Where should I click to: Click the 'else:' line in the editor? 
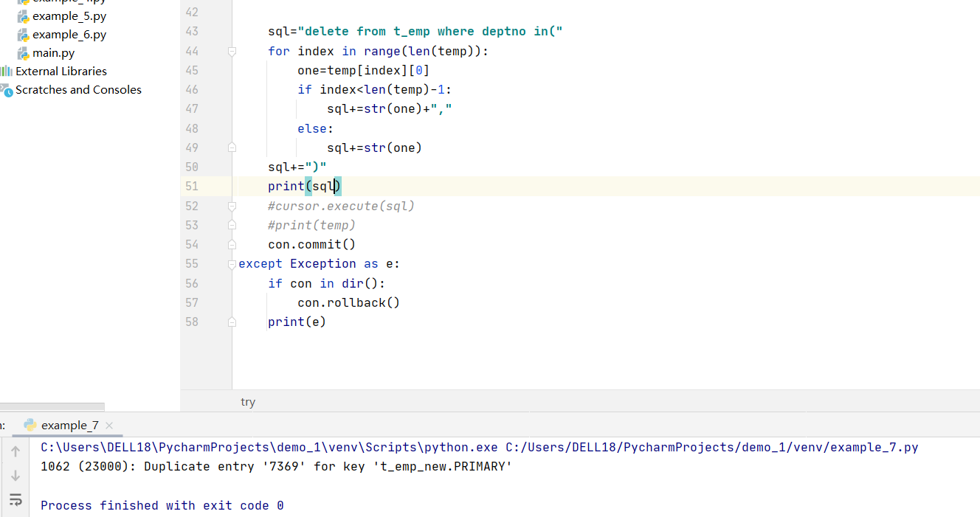(315, 128)
